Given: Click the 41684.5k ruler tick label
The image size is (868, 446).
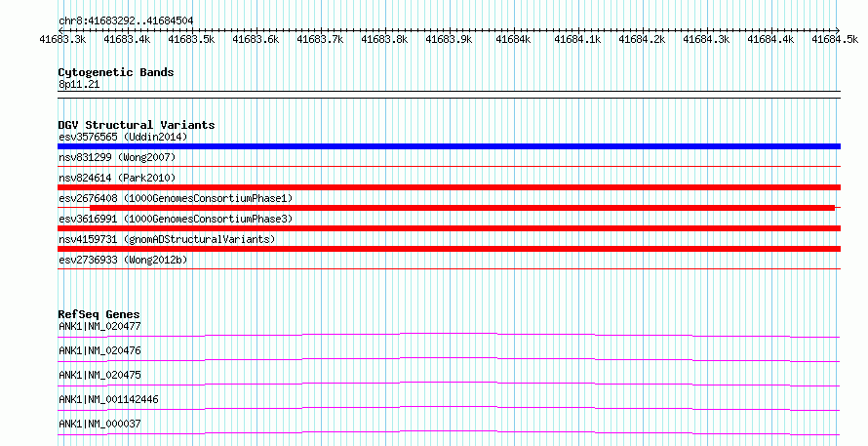Looking at the screenshot, I should tap(835, 39).
